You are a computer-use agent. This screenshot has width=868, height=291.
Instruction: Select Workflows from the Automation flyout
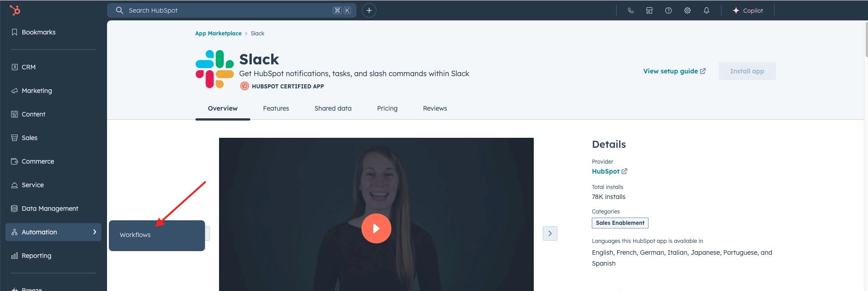click(135, 235)
